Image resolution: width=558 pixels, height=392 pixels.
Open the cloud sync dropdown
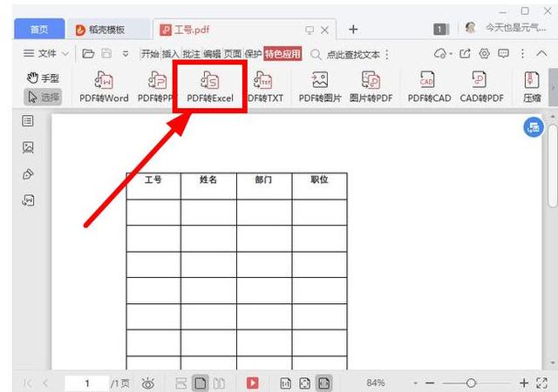pyautogui.click(x=443, y=54)
